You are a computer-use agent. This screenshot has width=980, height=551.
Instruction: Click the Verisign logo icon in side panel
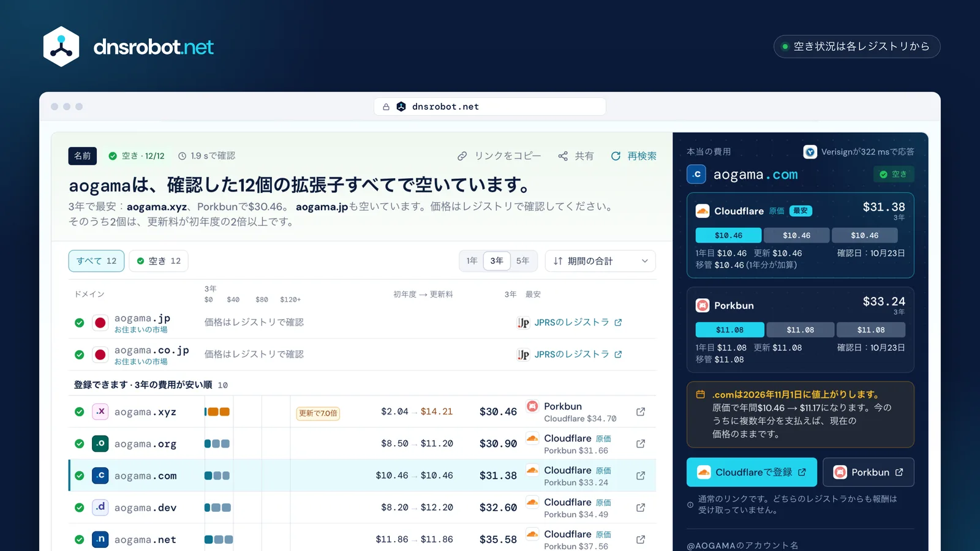point(810,152)
